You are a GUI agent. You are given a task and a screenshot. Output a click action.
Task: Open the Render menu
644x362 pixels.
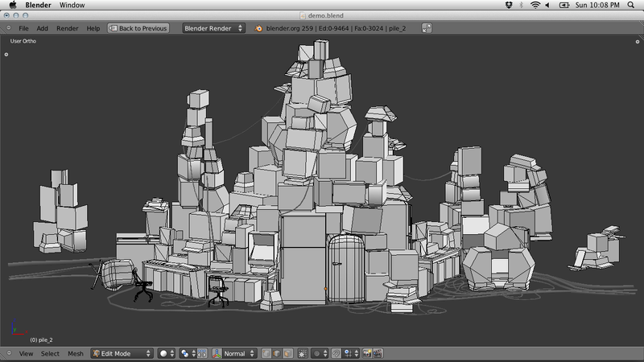tap(68, 28)
